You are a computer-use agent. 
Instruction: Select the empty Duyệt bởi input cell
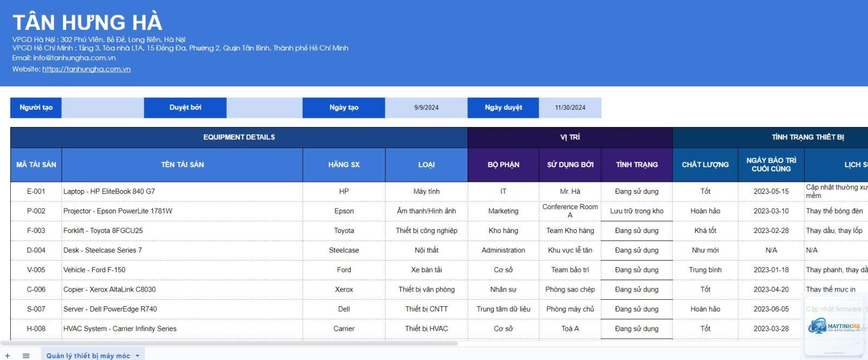pos(264,108)
